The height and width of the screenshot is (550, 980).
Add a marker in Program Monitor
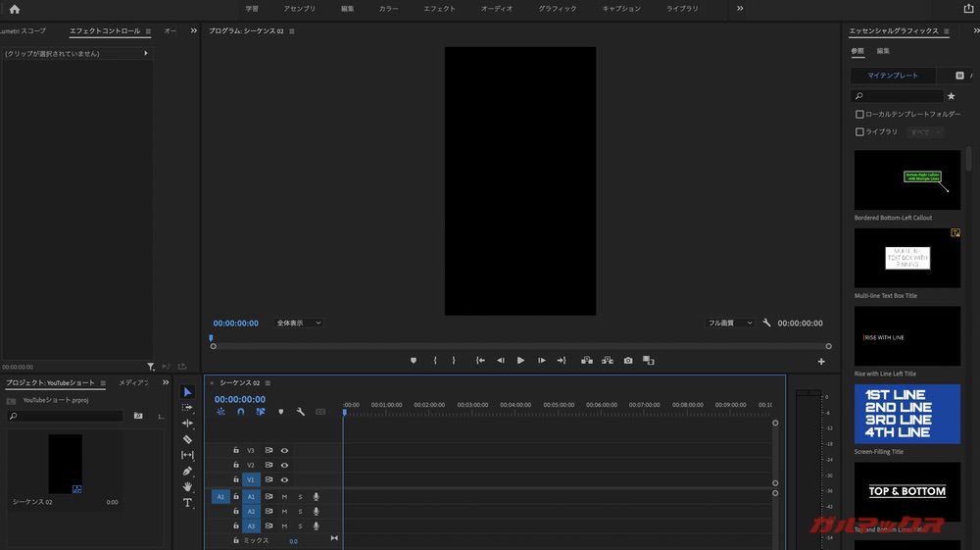click(414, 361)
